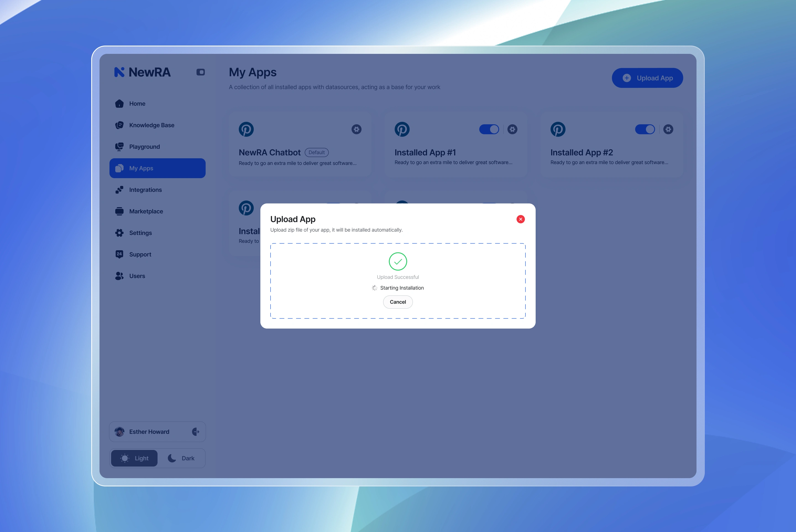Image resolution: width=796 pixels, height=532 pixels.
Task: Click the My Apps page subtitle text
Action: point(334,87)
